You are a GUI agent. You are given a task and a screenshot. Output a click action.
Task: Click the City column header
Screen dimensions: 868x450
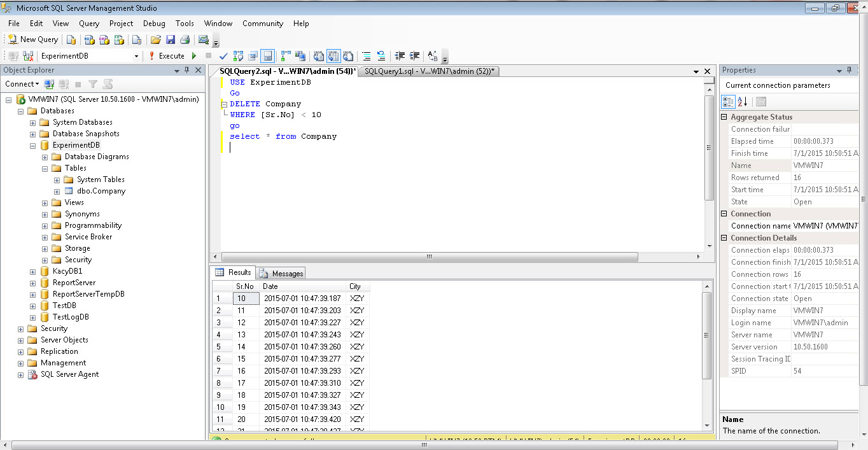[358, 286]
